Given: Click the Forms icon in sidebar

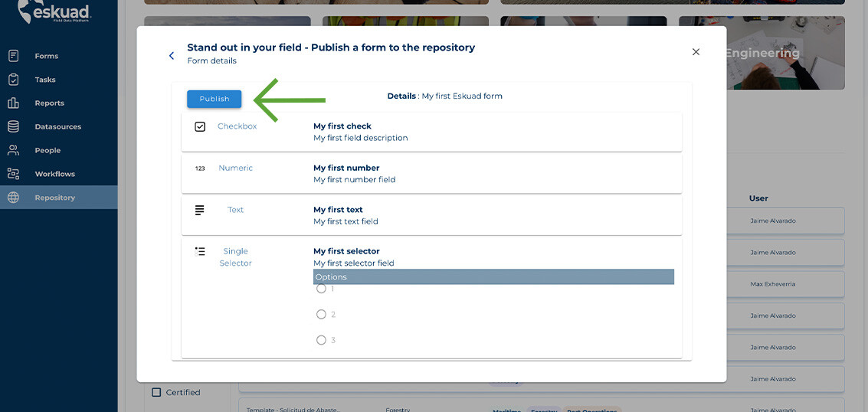Looking at the screenshot, I should click(13, 56).
